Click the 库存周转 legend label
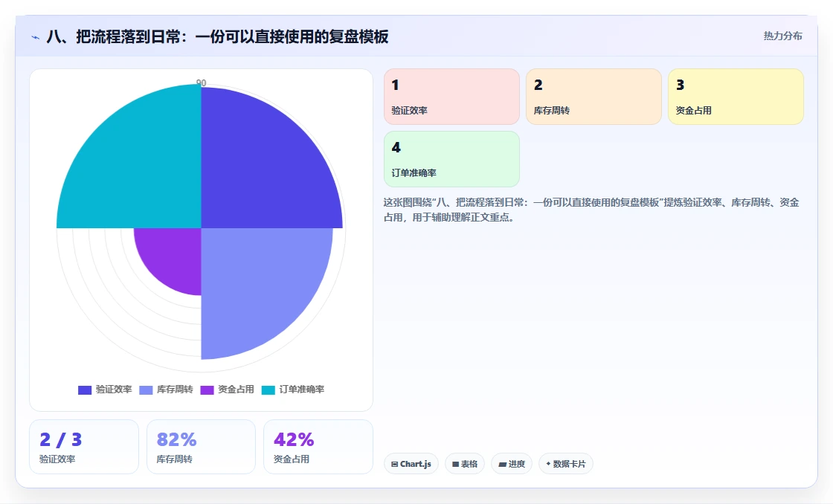Viewport: 833px width, 504px height. click(x=175, y=390)
